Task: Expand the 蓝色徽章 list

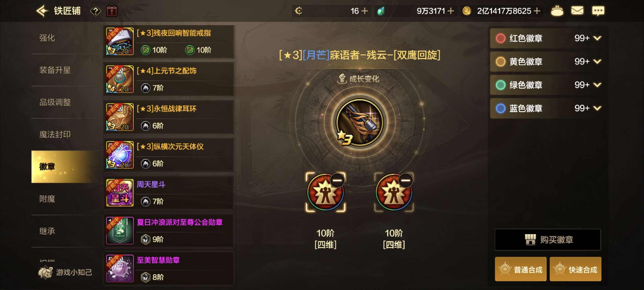Action: pos(597,108)
